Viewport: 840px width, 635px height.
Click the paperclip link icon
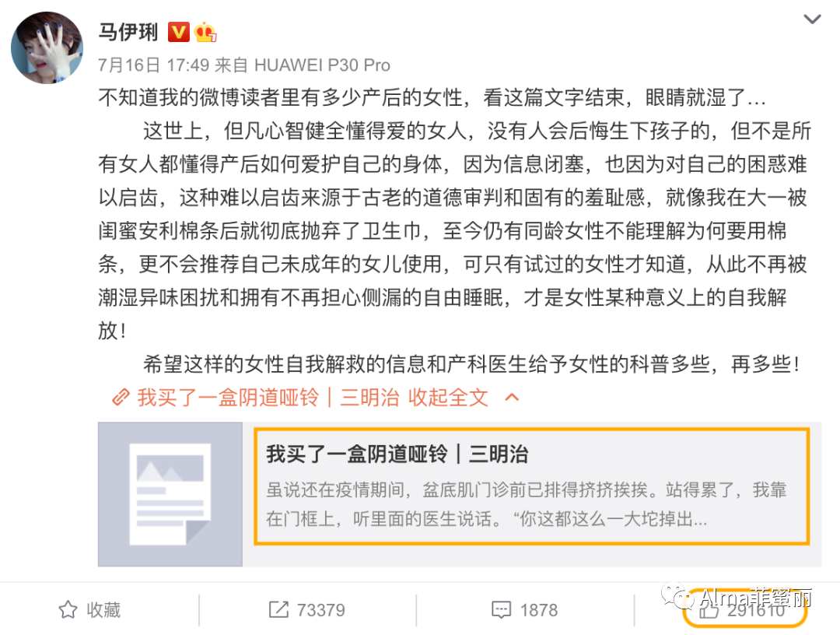(121, 397)
